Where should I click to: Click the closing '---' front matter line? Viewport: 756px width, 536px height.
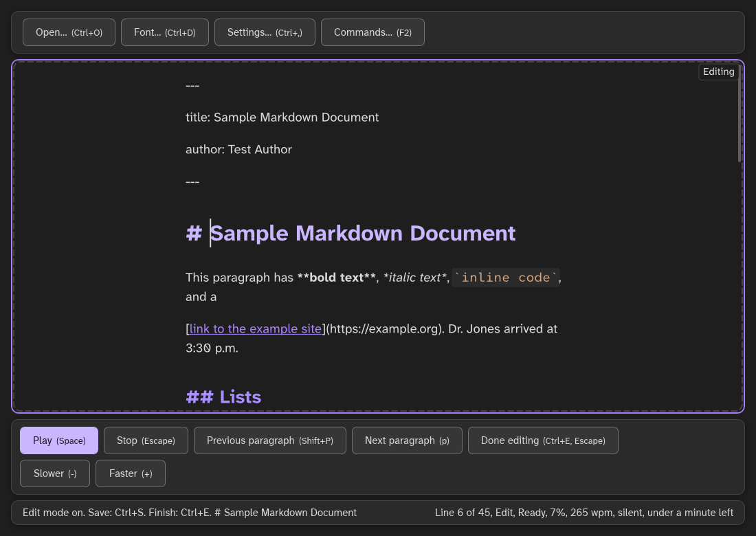point(192,181)
